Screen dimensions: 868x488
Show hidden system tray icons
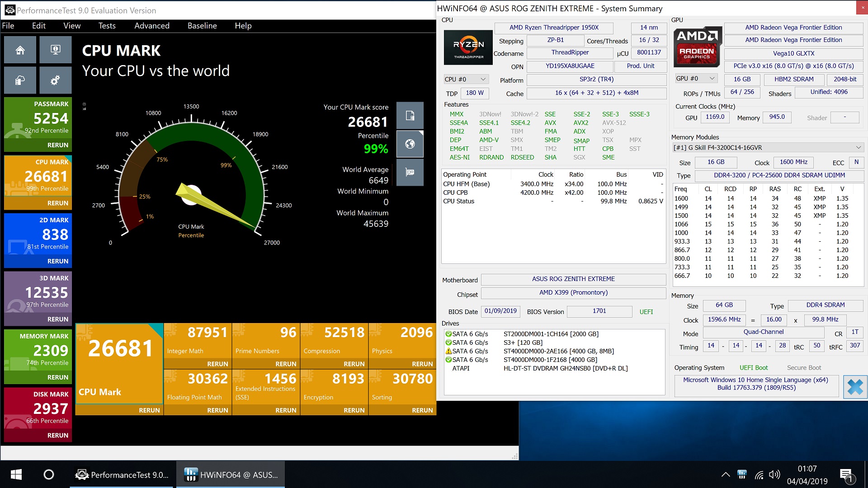point(726,474)
